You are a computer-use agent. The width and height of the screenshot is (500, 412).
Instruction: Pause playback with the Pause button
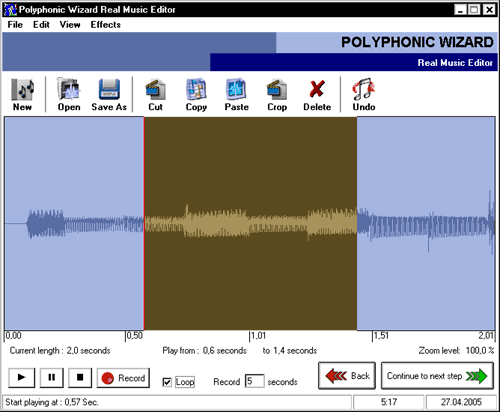51,377
